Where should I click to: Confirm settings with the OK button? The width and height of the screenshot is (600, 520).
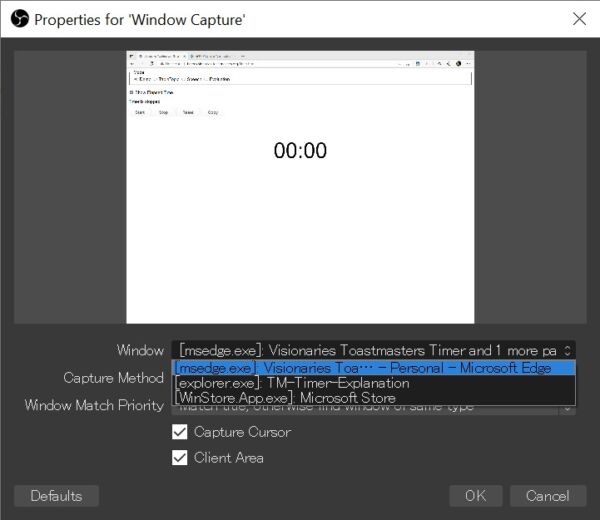tap(475, 496)
